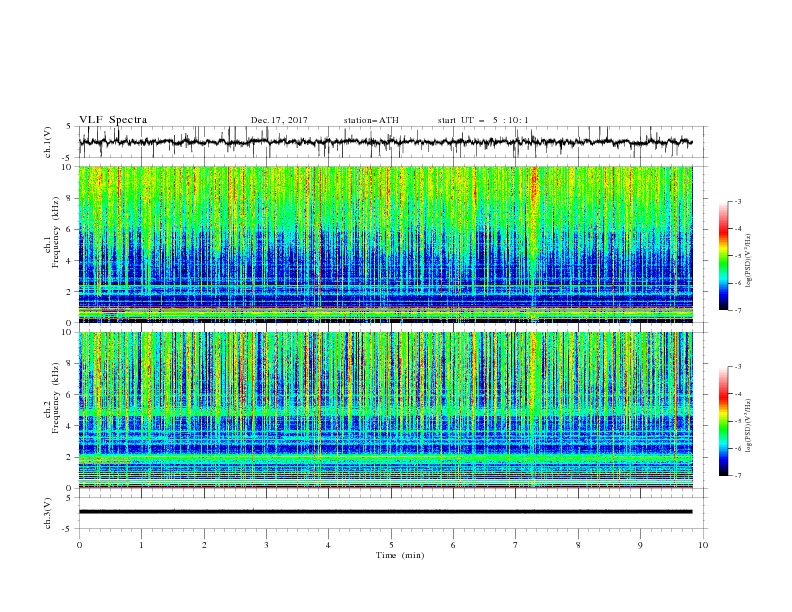Image resolution: width=792 pixels, height=612 pixels.
Task: Click the "4" frequency tick of ch.1 spectrogram
Action: (70, 261)
